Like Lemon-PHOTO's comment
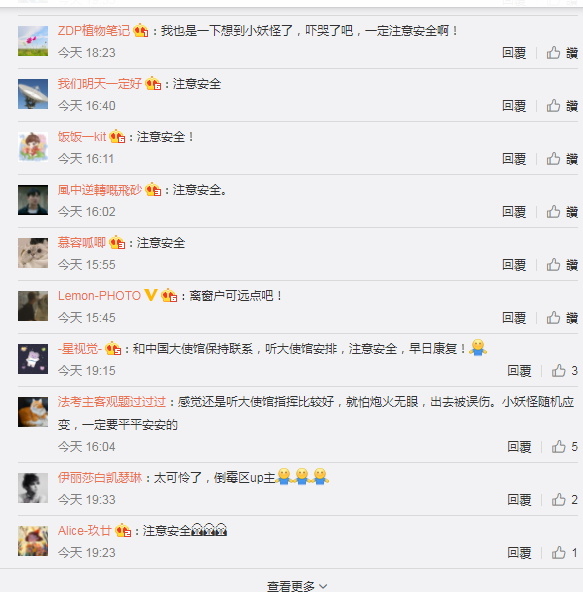583x592 pixels. [x=562, y=318]
